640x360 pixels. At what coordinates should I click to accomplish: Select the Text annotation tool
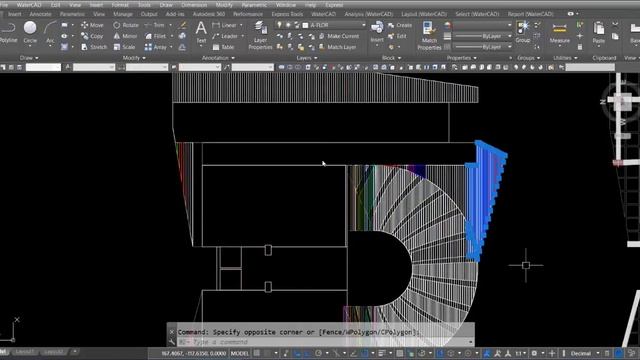(201, 32)
